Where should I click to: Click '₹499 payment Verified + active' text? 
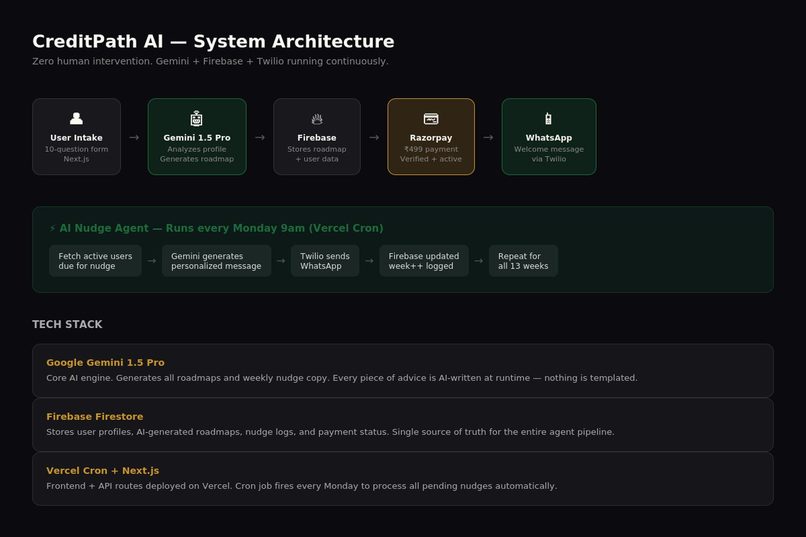point(431,154)
